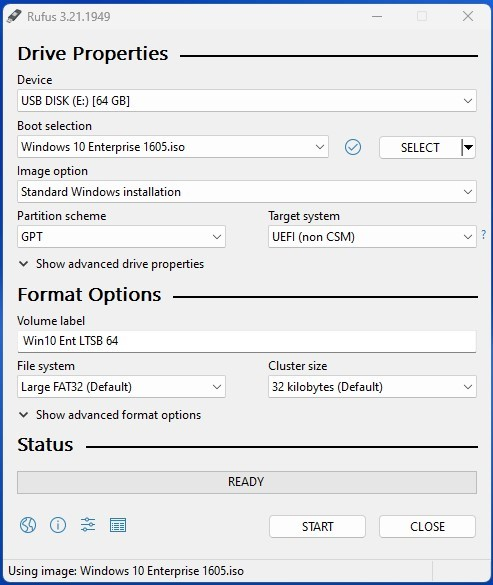Viewport: 493px width, 585px height.
Task: Open the Image option dropdown
Action: click(x=247, y=192)
